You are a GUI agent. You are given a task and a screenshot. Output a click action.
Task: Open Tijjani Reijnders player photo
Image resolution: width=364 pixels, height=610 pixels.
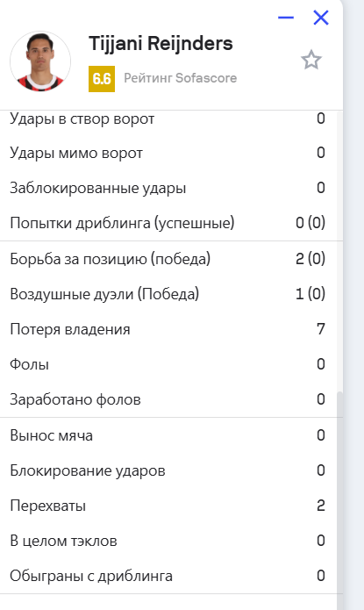click(x=40, y=61)
